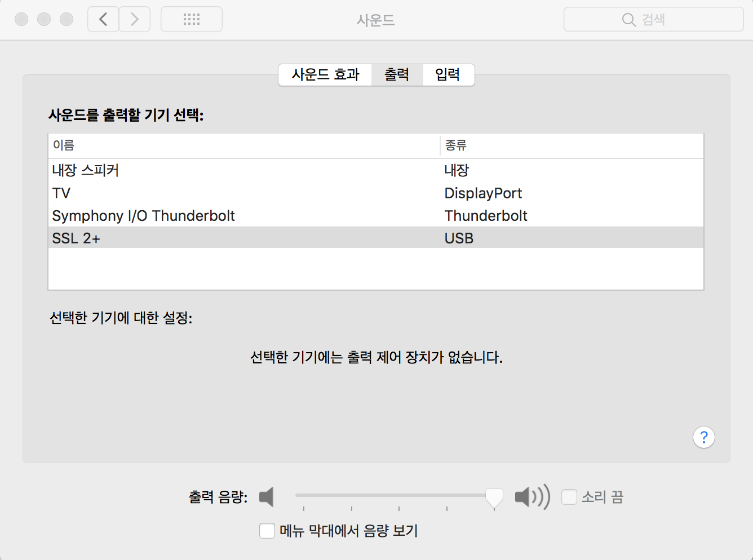Image resolution: width=753 pixels, height=560 pixels.
Task: Click the 이름 column header
Action: click(x=244, y=145)
